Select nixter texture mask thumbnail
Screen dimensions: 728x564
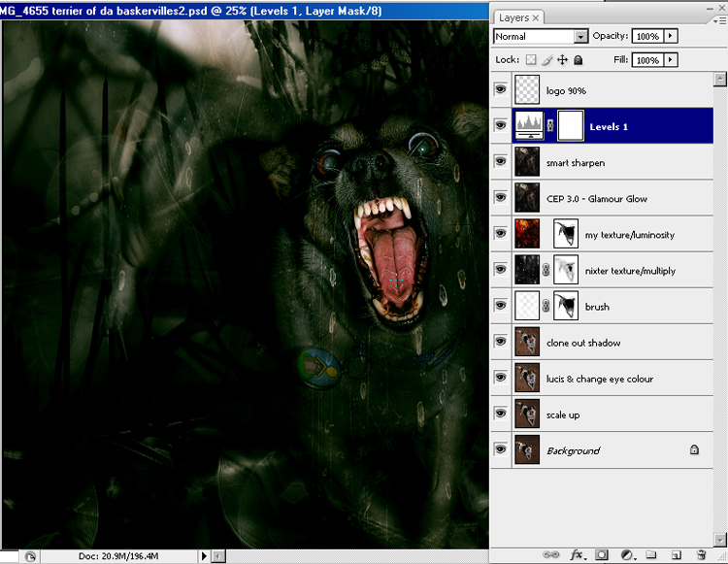tap(566, 270)
